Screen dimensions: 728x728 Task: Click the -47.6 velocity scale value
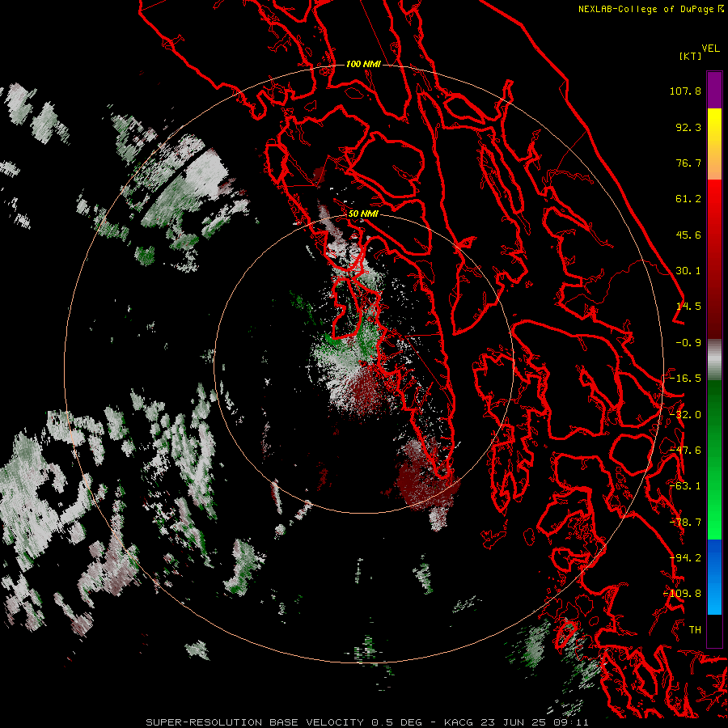pos(685,451)
